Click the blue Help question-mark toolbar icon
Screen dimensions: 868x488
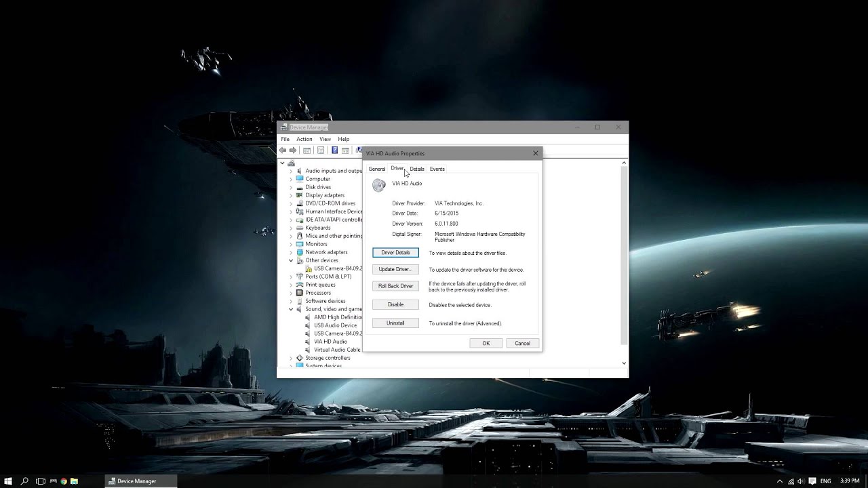pyautogui.click(x=334, y=150)
